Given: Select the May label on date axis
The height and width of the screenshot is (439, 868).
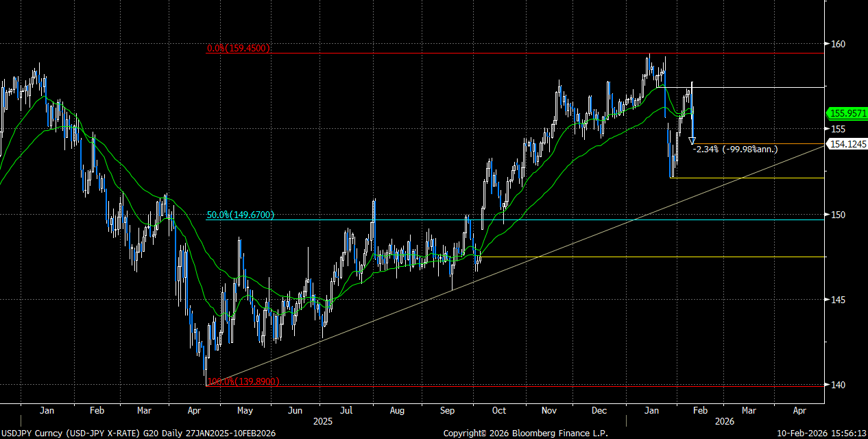Looking at the screenshot, I should coord(245,411).
